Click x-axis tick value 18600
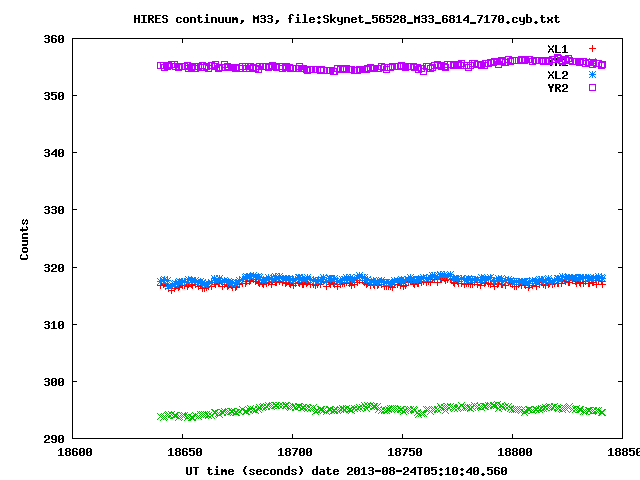 [x=75, y=452]
